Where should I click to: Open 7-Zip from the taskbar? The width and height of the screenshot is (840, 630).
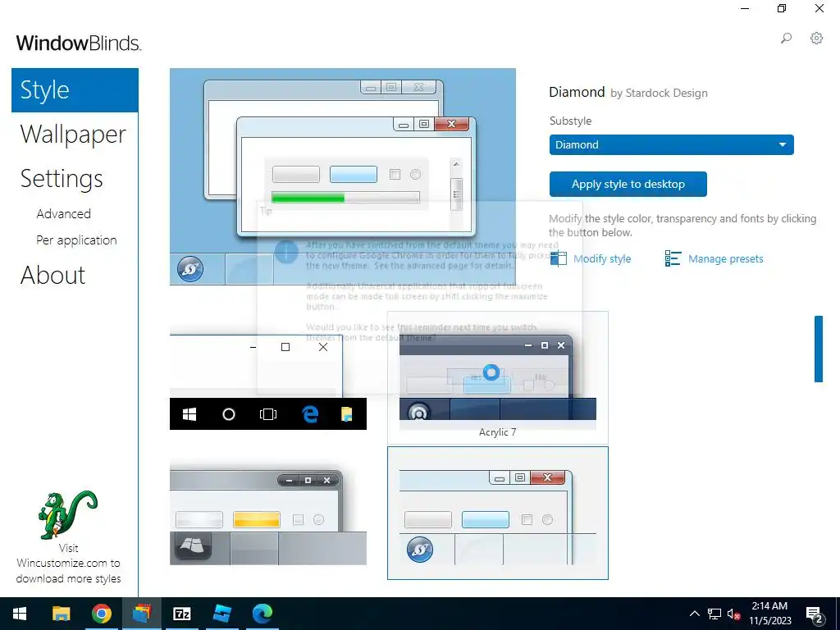[182, 614]
